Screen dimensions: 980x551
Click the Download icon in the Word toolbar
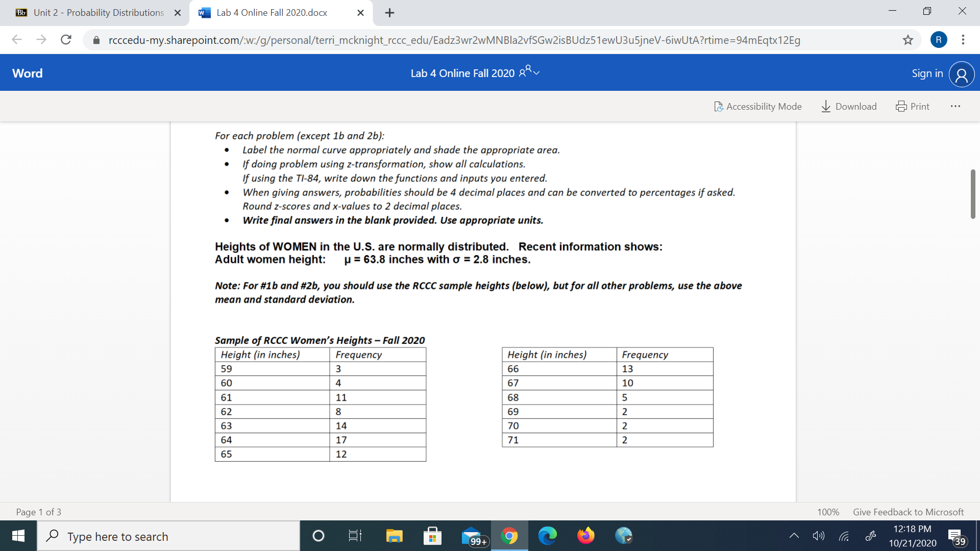point(826,106)
